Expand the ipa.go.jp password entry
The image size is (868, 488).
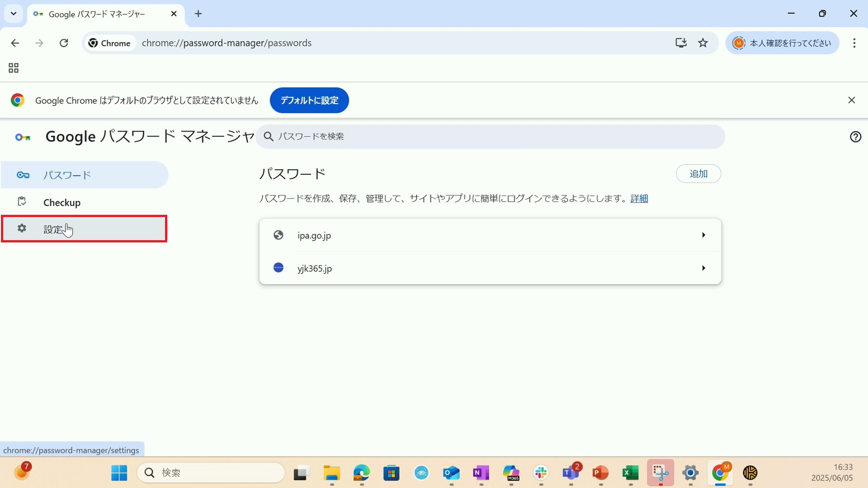[490, 235]
